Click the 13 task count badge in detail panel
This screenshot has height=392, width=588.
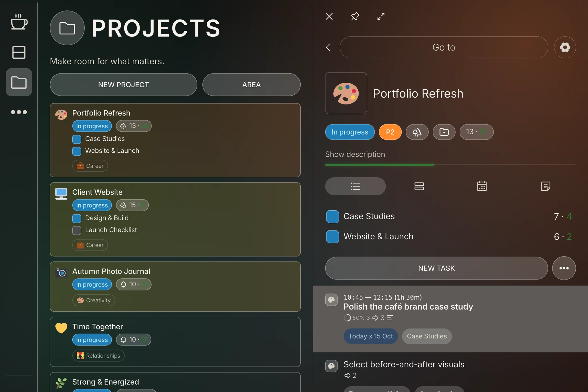pos(476,132)
